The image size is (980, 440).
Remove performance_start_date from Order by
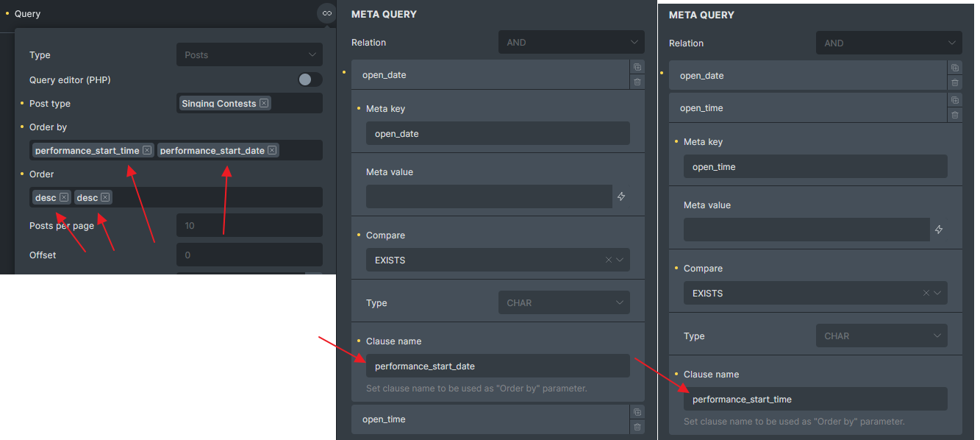pyautogui.click(x=272, y=150)
